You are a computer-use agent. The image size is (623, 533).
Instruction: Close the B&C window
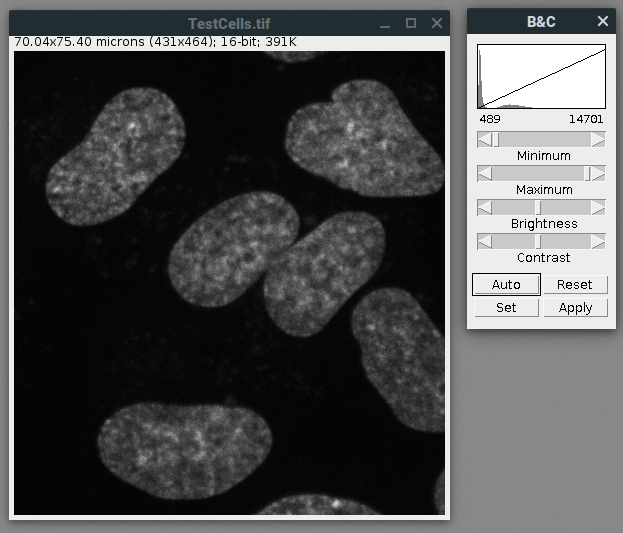tap(602, 21)
